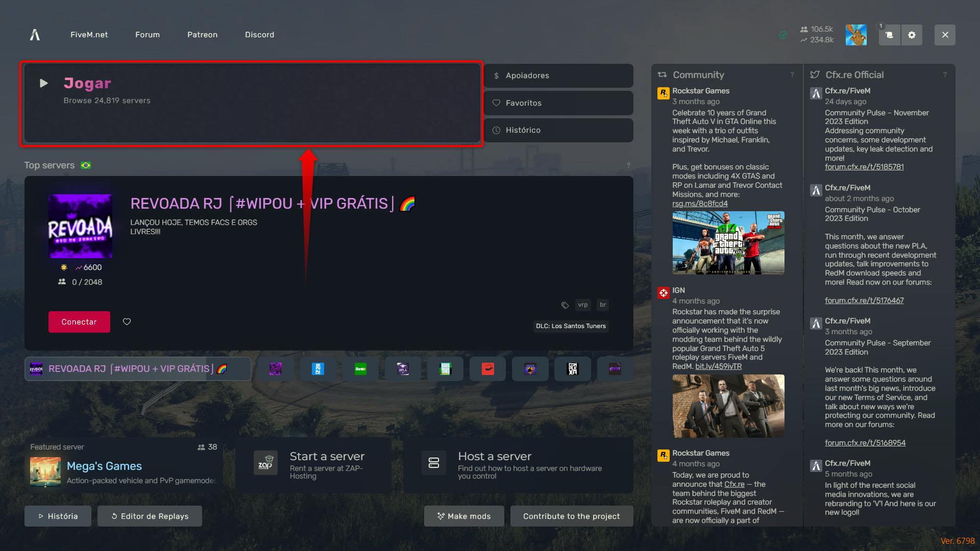Viewport: 980px width, 551px height.
Task: Select the green Sonic server icon
Action: [x=360, y=369]
